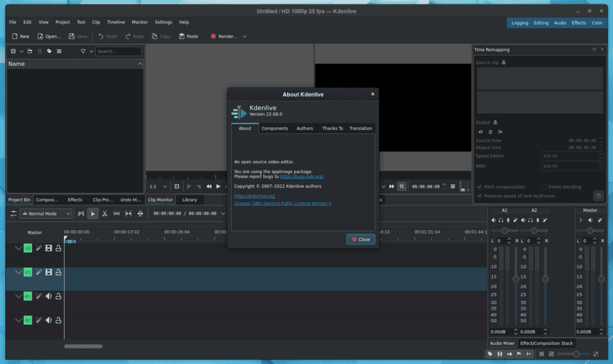Solo channel A1 with headphones icon in mixer
613x364 pixels.
501,220
